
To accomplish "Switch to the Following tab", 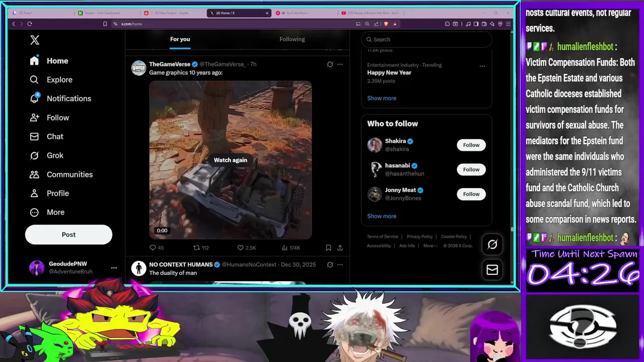I will click(292, 39).
